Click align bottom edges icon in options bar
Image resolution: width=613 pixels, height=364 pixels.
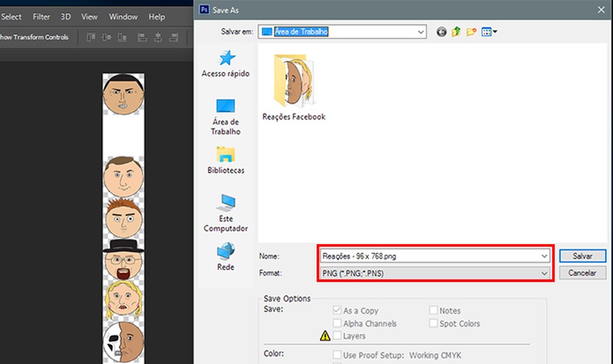point(122,37)
